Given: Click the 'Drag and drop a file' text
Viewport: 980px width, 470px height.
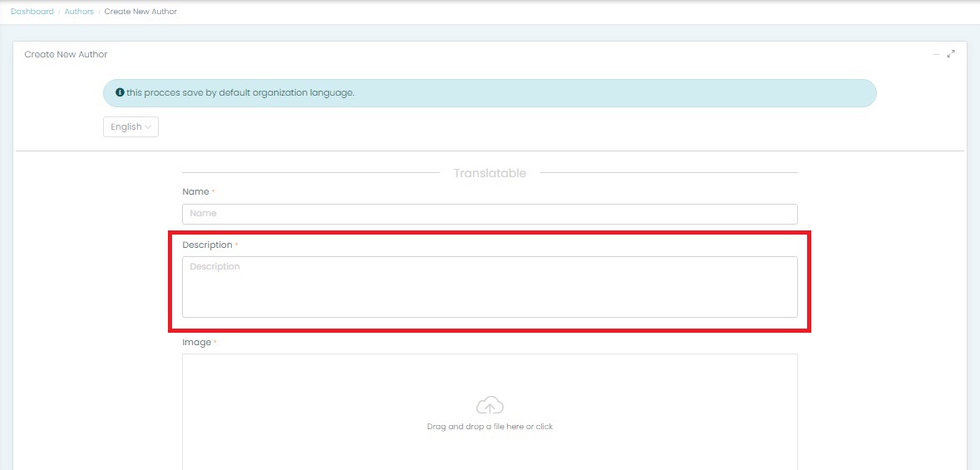Looking at the screenshot, I should tap(490, 427).
